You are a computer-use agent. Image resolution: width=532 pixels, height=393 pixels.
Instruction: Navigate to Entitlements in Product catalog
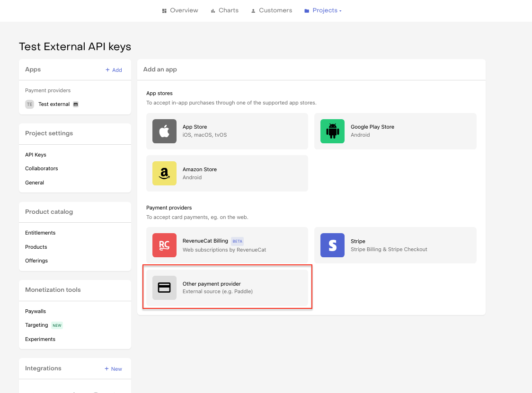pos(40,233)
